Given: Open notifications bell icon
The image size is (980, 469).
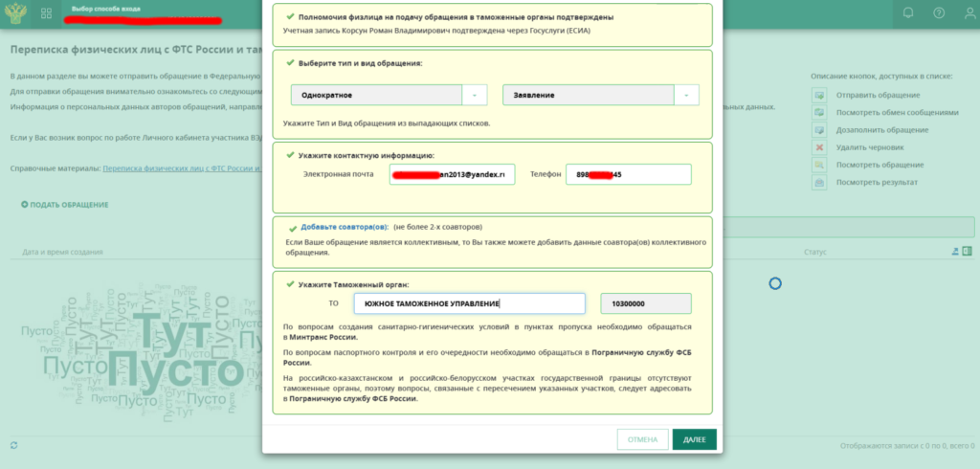Looking at the screenshot, I should coord(909,13).
